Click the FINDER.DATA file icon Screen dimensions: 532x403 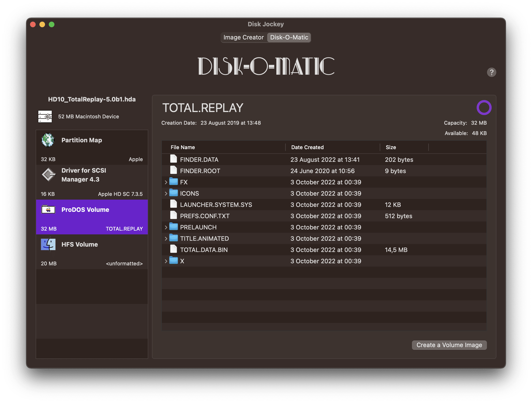pyautogui.click(x=173, y=159)
